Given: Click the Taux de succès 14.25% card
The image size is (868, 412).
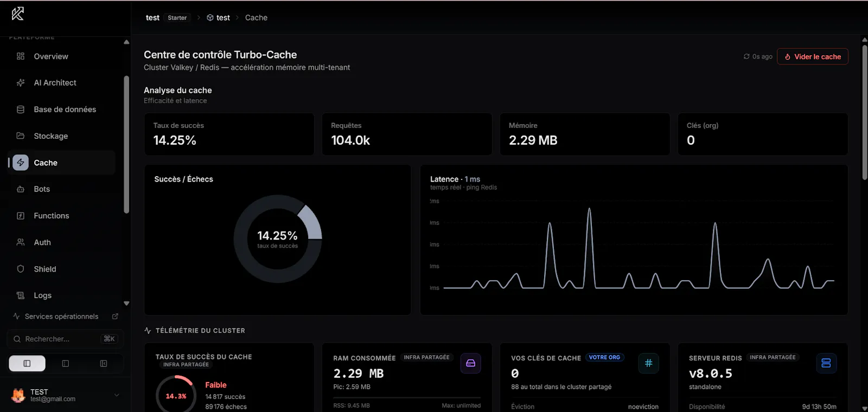Looking at the screenshot, I should coord(229,134).
